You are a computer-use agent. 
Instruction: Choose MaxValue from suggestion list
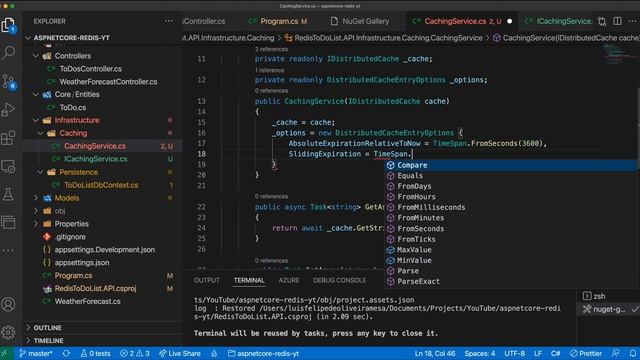tap(510, 250)
